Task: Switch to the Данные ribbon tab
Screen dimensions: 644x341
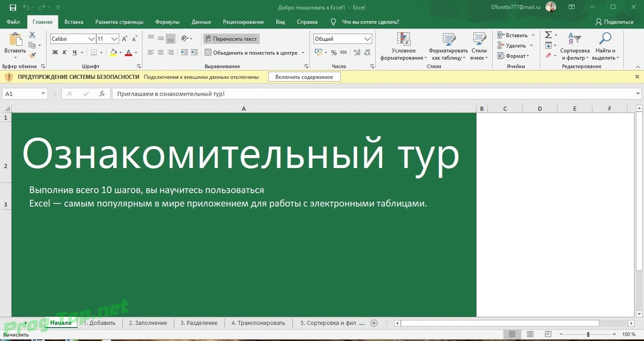Action: [x=201, y=22]
